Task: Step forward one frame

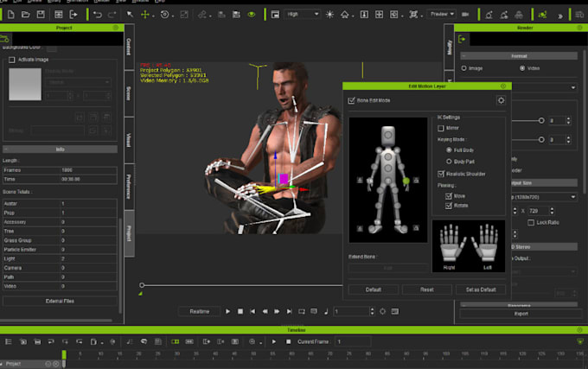Action: [x=277, y=311]
